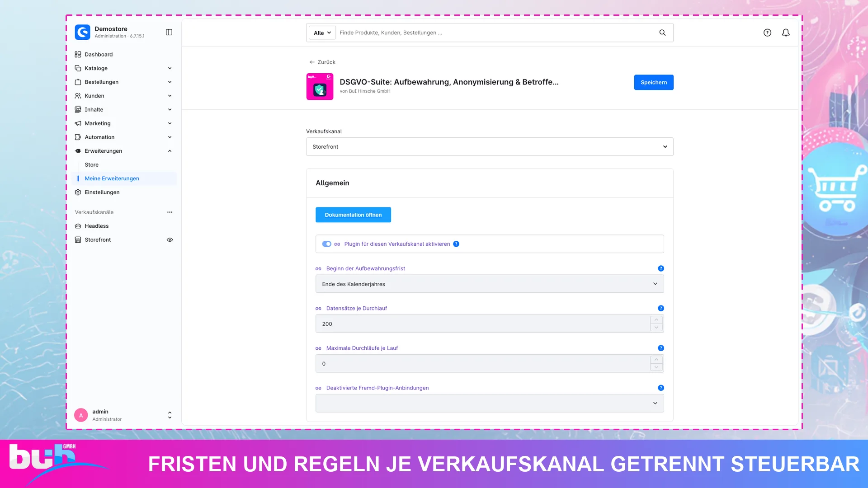Screen dimensions: 868x488
Task: Click the Demostore Shopware logo
Action: pos(82,32)
